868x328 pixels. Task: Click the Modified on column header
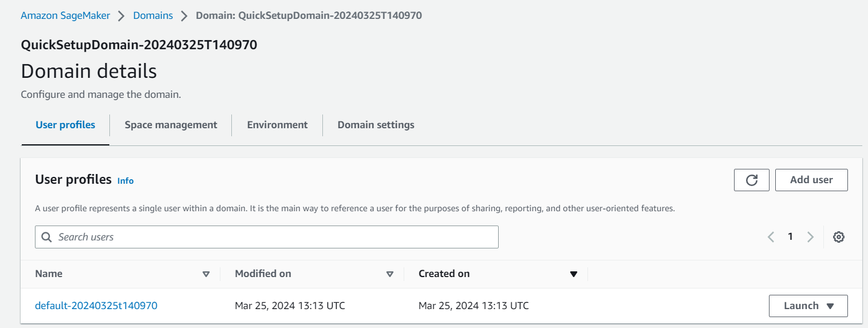[263, 274]
